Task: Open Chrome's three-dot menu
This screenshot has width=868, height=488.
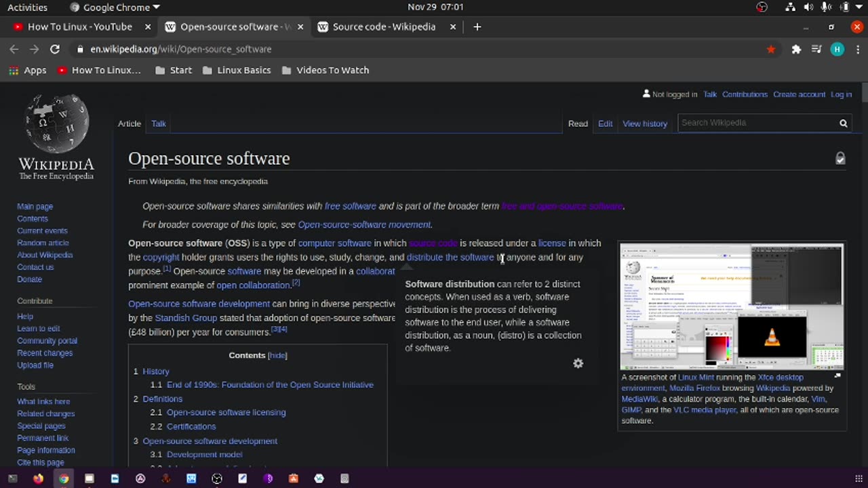Action: tap(856, 49)
